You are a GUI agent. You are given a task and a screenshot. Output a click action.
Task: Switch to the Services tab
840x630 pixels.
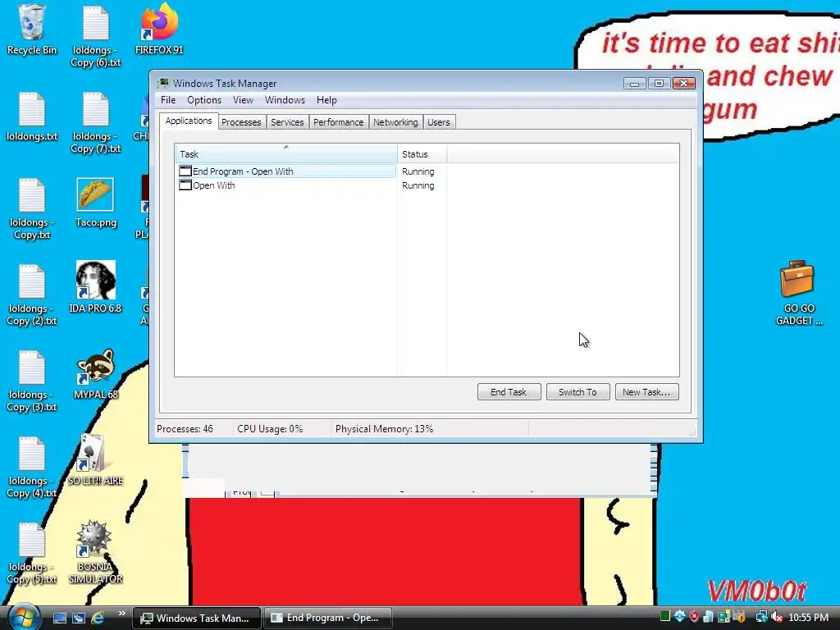[x=287, y=122]
